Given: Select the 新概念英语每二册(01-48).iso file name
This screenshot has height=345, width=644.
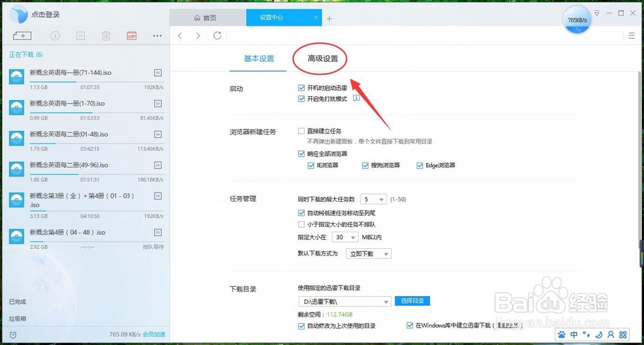Looking at the screenshot, I should point(69,135).
